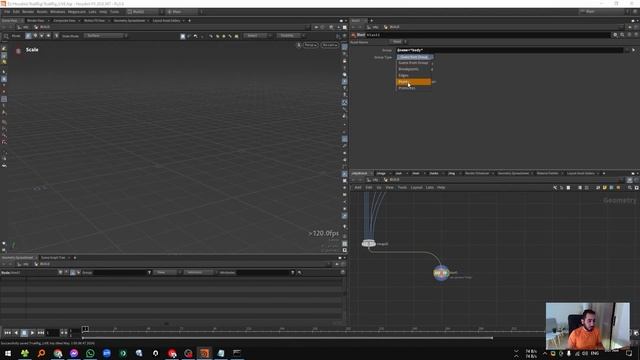Image resolution: width=640 pixels, height=360 pixels.
Task: Switch to the Render View tab
Action: click(x=36, y=20)
